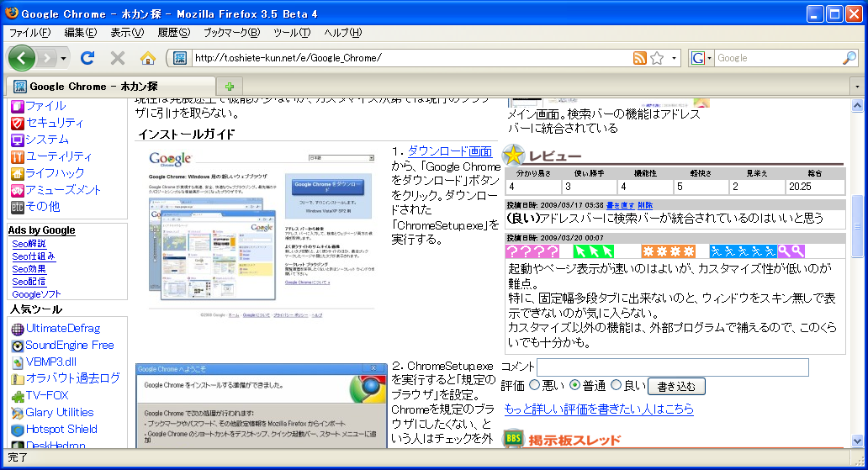The image size is (868, 470).
Task: Click the Hotspot Shield icon
Action: pos(18,430)
